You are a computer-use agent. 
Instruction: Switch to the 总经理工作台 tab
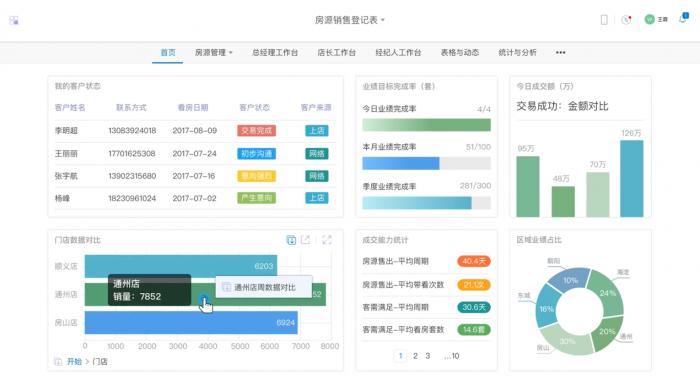[275, 53]
